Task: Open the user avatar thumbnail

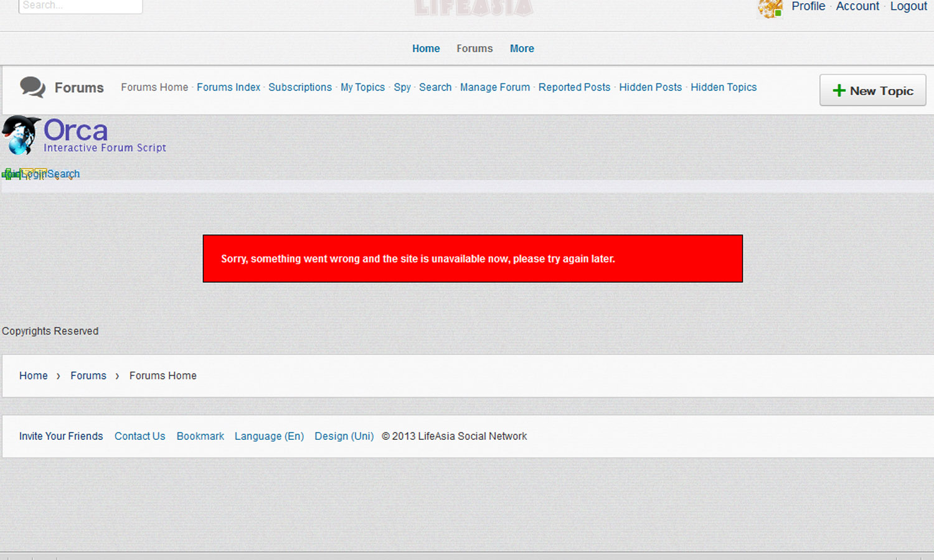Action: [770, 8]
